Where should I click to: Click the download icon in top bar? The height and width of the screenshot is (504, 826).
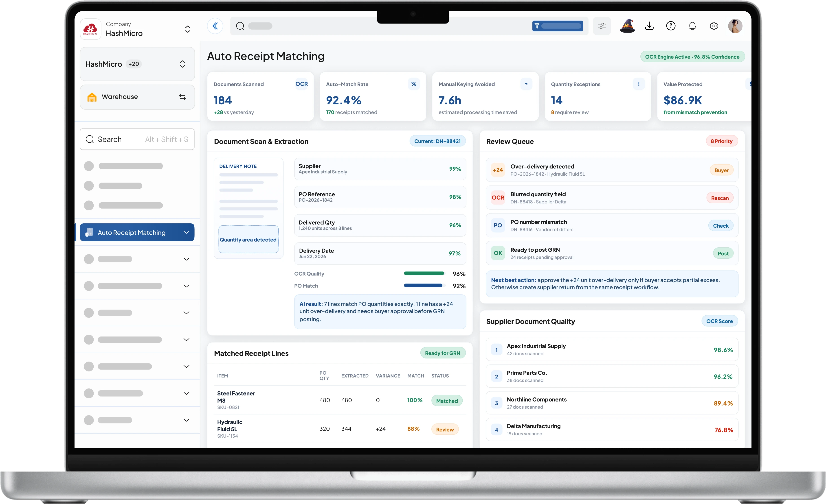(x=649, y=26)
